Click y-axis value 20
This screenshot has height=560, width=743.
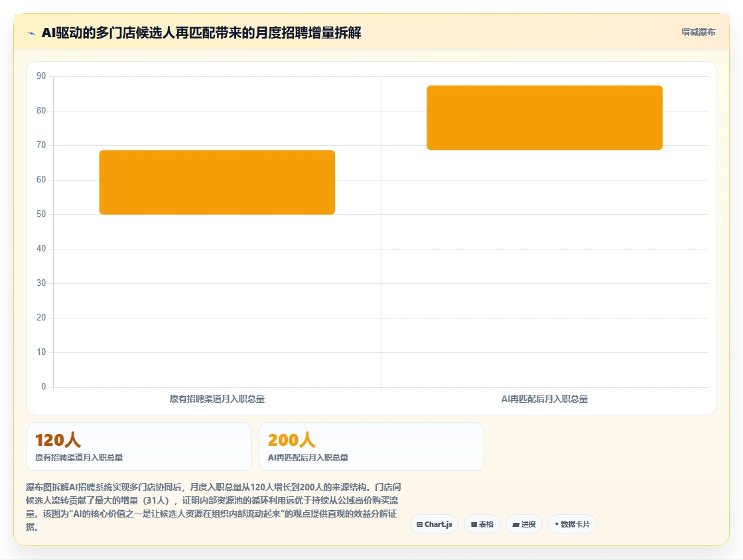coord(41,317)
